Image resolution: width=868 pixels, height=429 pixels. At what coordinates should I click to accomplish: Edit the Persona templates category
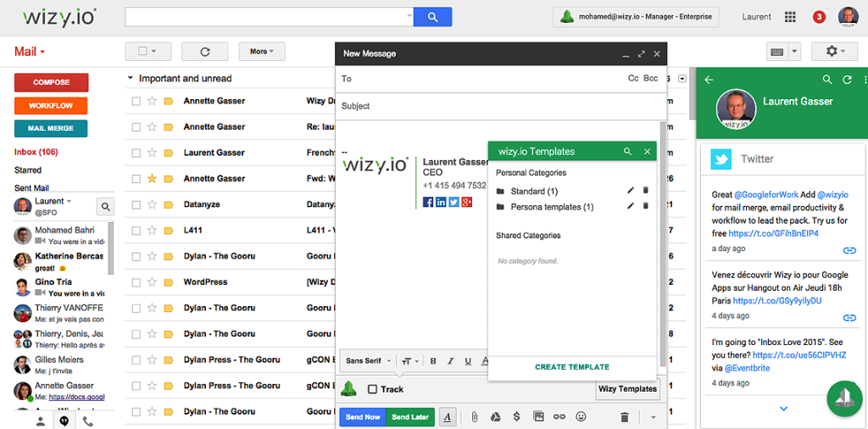630,206
